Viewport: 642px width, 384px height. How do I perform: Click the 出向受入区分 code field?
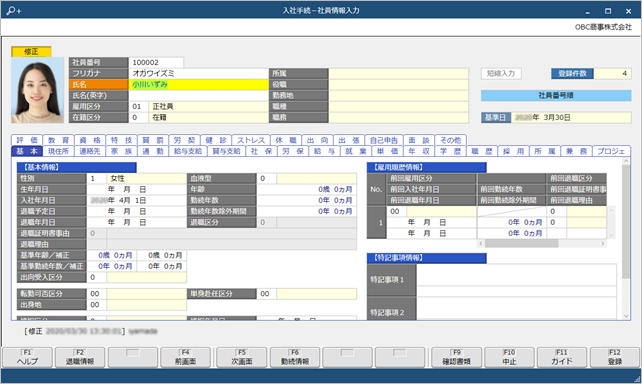[97, 278]
